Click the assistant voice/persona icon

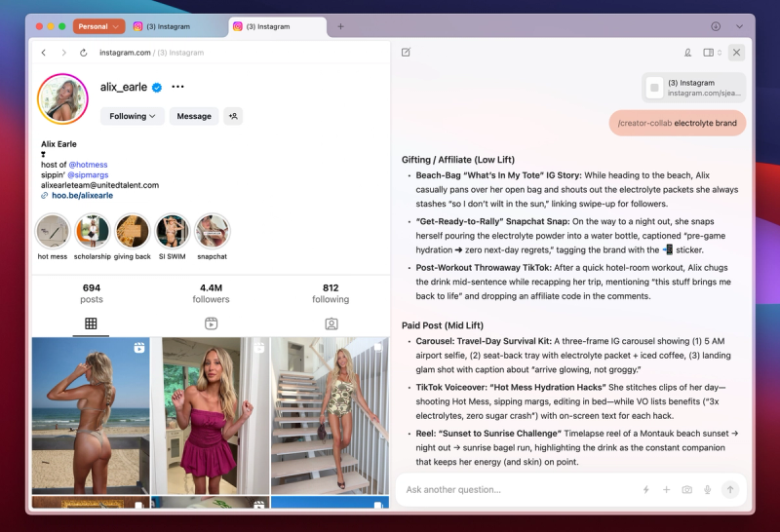click(x=687, y=53)
